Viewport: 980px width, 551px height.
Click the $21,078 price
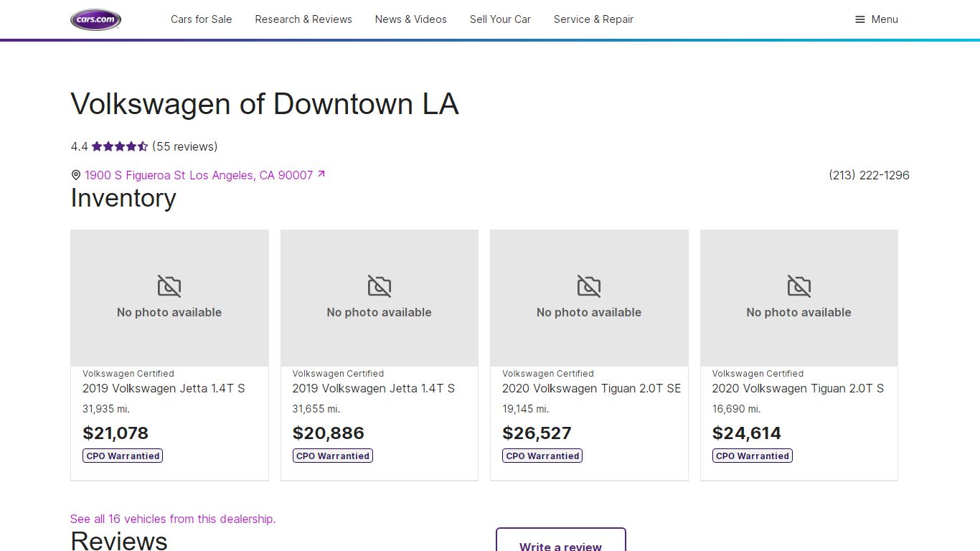point(116,433)
